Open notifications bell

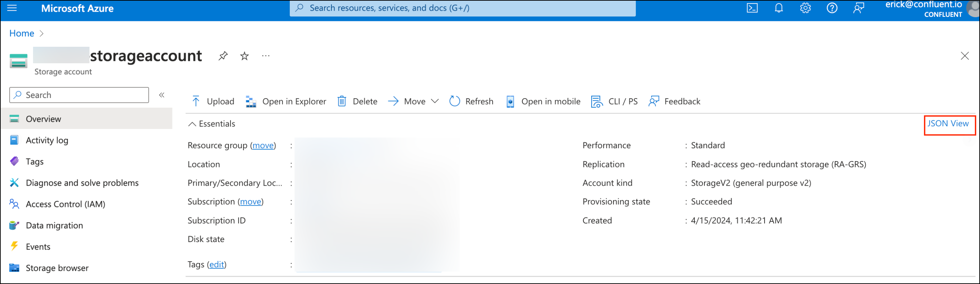779,8
